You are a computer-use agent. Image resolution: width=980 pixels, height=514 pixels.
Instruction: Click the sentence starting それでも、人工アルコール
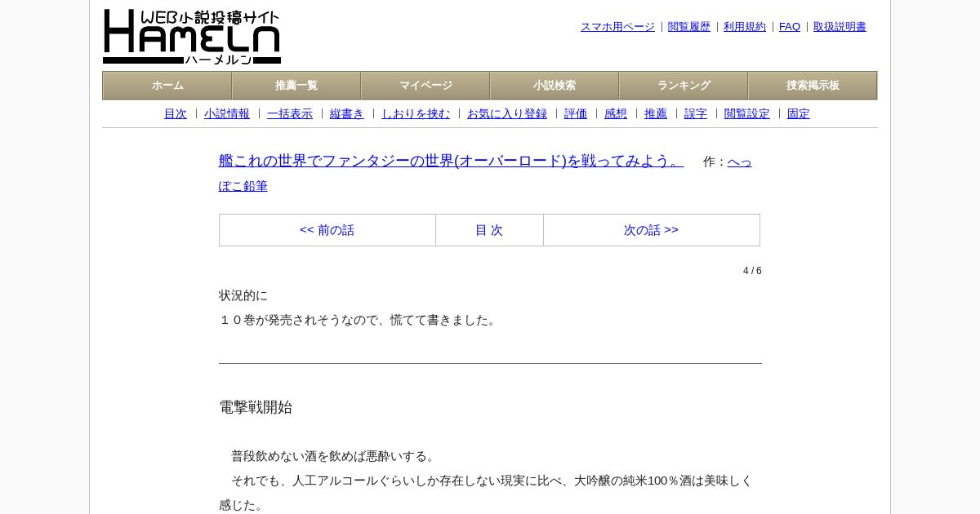[486, 493]
